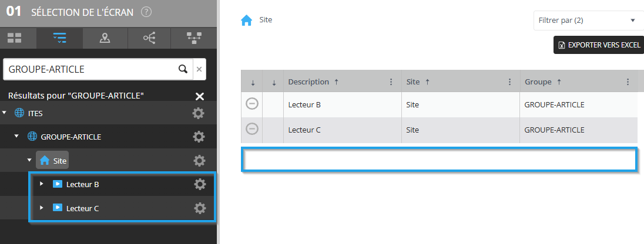This screenshot has width=644, height=244.
Task: Close the search results for GROUPE-ARTICLE
Action: tap(200, 96)
